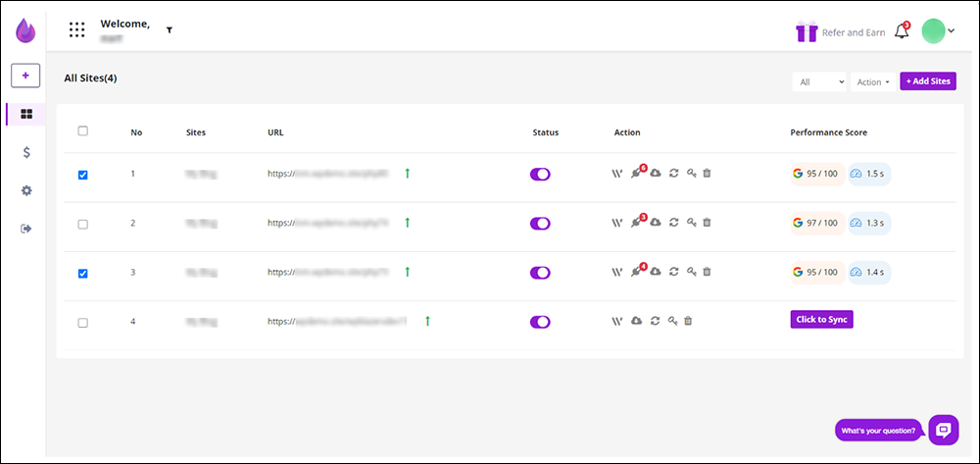This screenshot has height=464, width=980.
Task: Open WordPress admin icon for site 1
Action: [616, 174]
